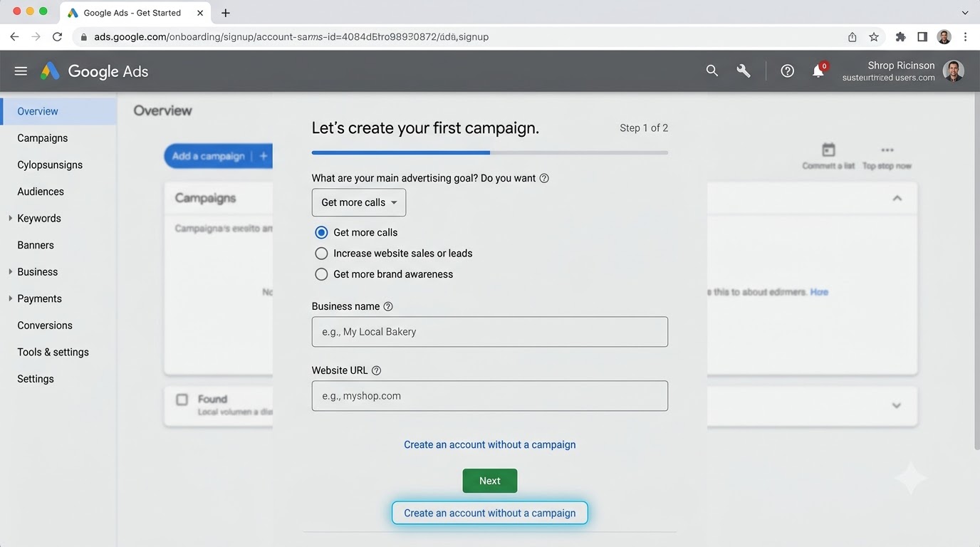This screenshot has height=547, width=980.
Task: Open the wrench tools icon
Action: click(x=744, y=71)
